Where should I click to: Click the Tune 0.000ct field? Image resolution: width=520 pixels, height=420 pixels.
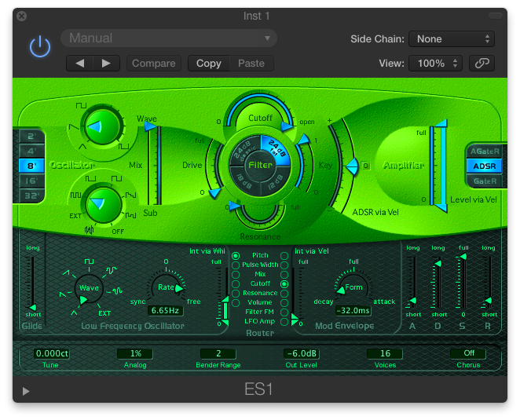pyautogui.click(x=52, y=353)
